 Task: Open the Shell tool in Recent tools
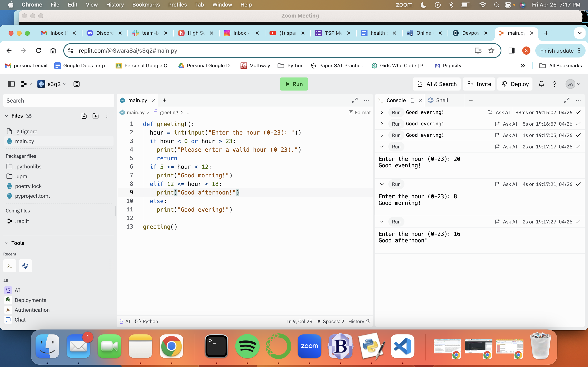pyautogui.click(x=25, y=266)
